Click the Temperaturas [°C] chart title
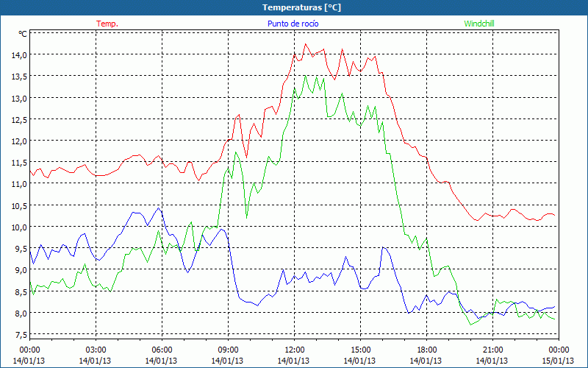Image resolution: width=588 pixels, height=368 pixels. point(294,7)
